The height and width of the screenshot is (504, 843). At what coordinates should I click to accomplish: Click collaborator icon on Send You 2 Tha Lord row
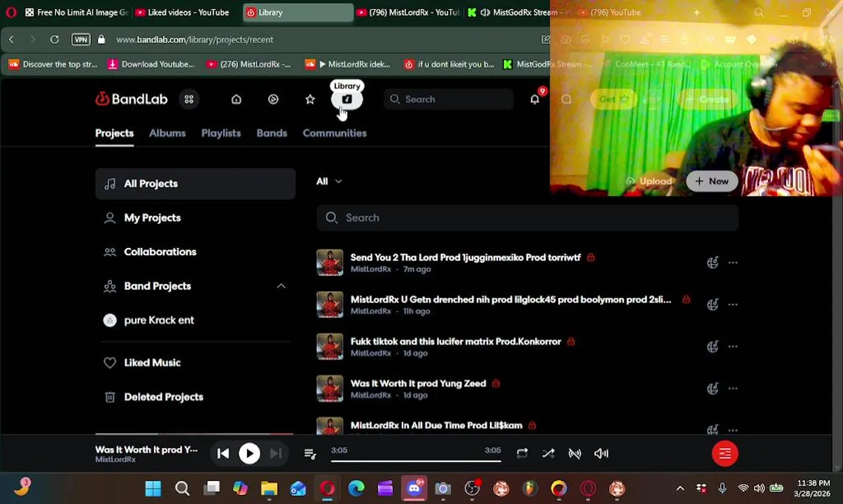pyautogui.click(x=713, y=262)
